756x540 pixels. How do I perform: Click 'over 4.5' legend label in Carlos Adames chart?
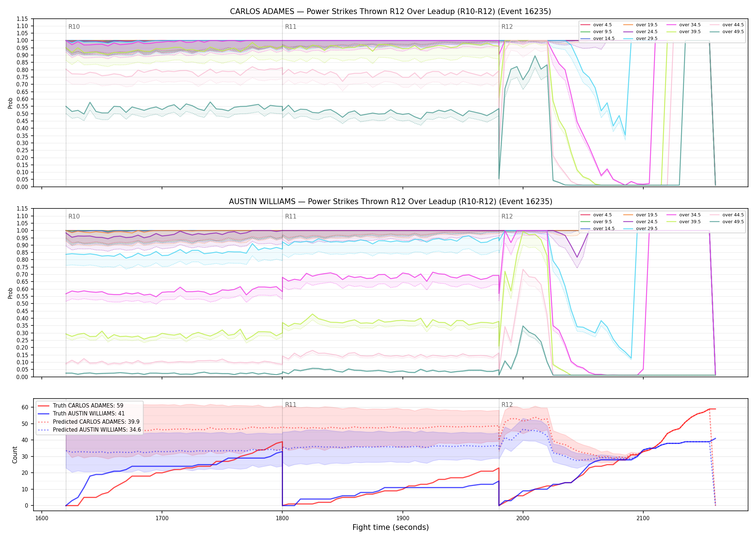pos(602,25)
